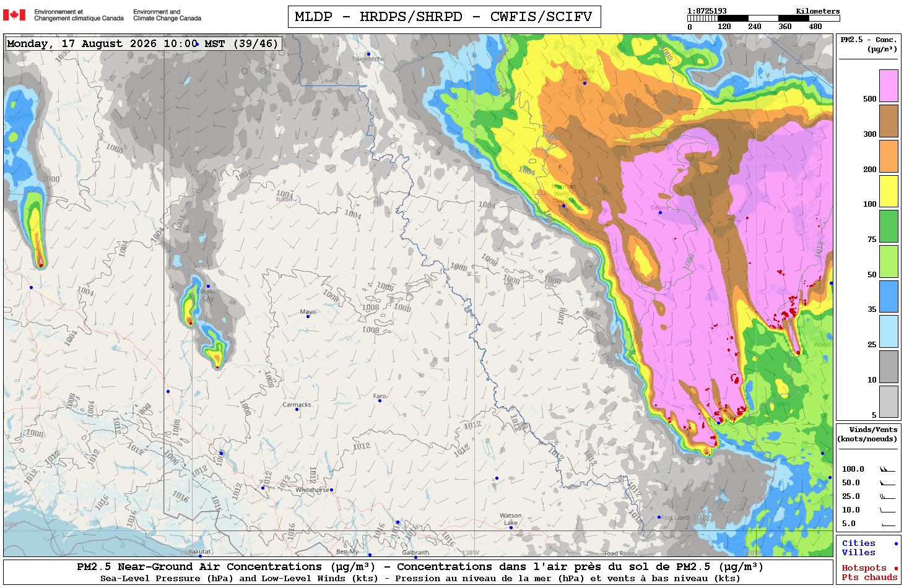904x588 pixels.
Task: Click the map title MLDP - HRDPS/SHRPD - CWFIS/SCIFV
Action: coord(444,17)
